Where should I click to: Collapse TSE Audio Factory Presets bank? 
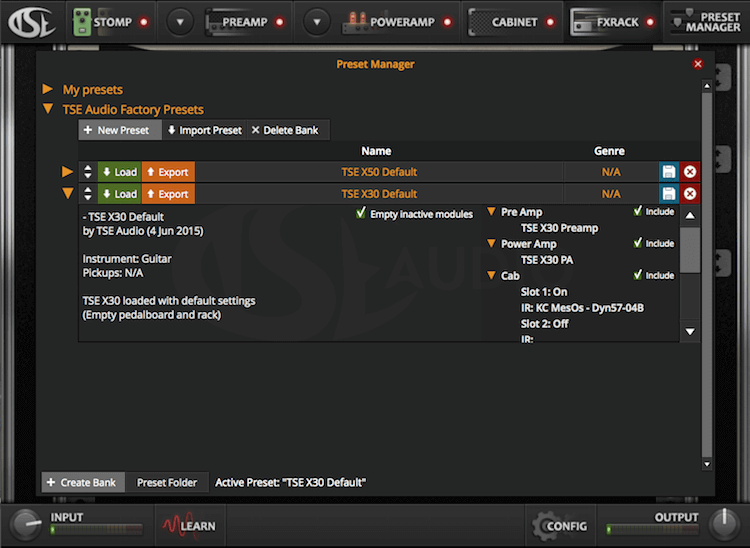[x=48, y=109]
